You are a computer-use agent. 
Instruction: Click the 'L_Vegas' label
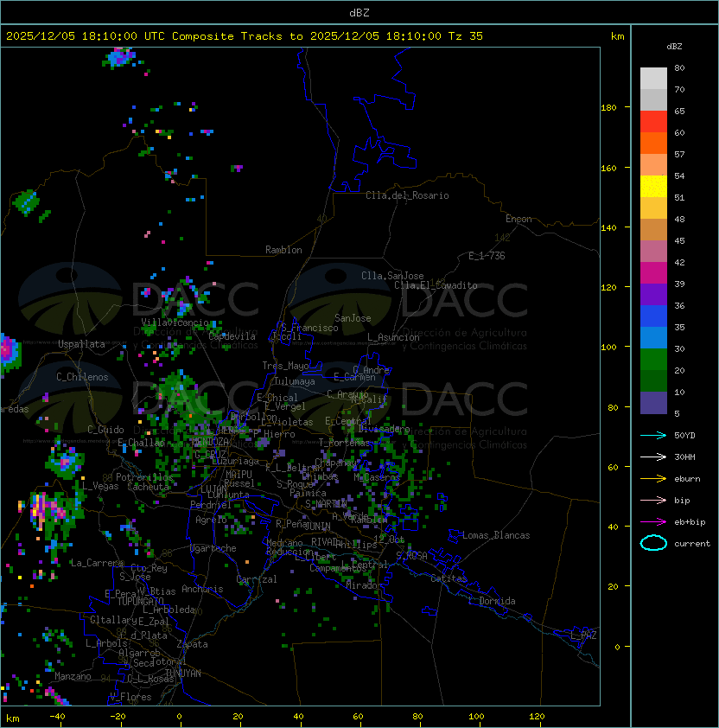click(100, 487)
